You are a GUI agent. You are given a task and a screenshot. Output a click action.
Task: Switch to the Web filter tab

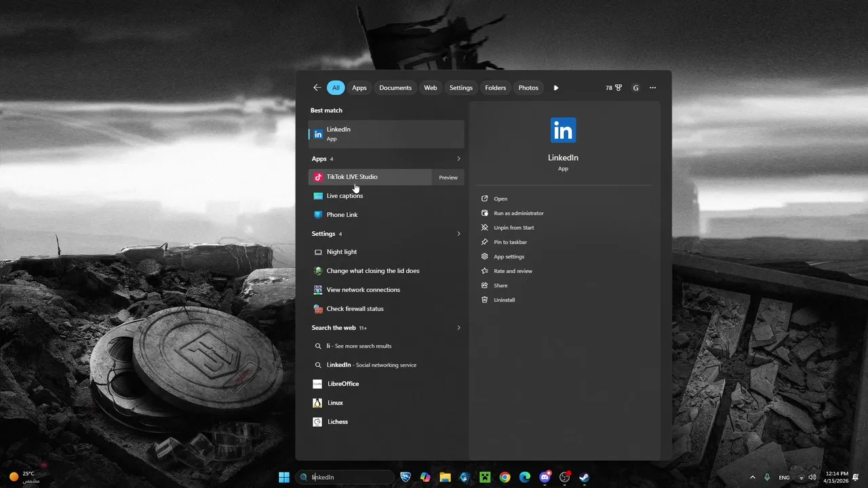(x=431, y=87)
